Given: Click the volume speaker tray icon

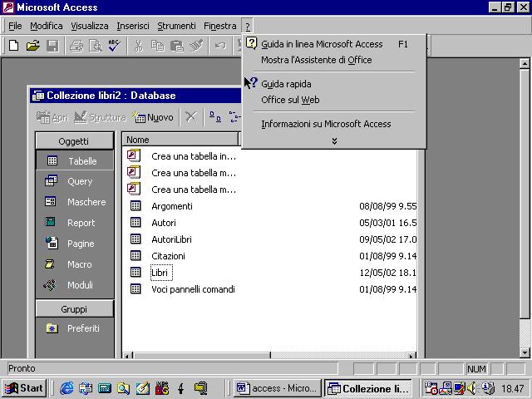Looking at the screenshot, I should coord(472,388).
